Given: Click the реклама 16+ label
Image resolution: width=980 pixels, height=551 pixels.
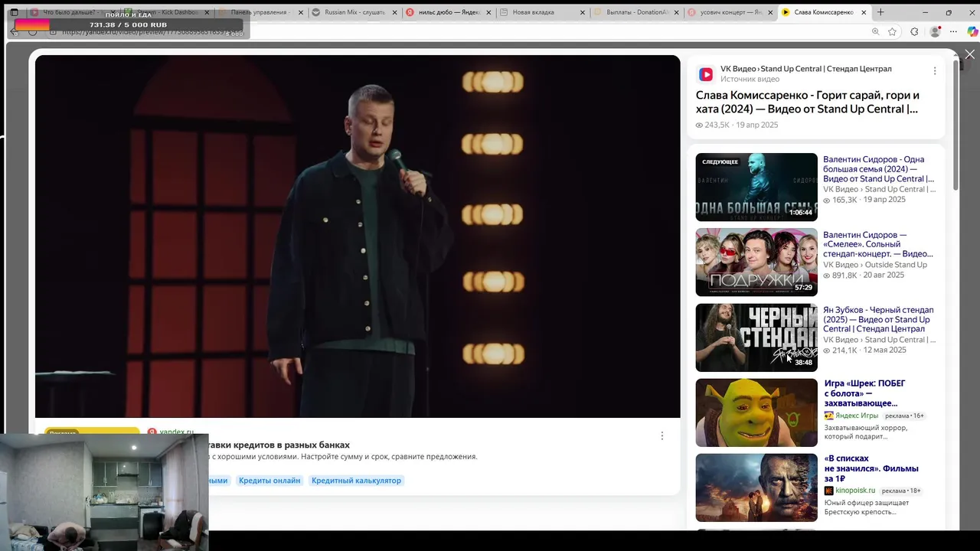Looking at the screenshot, I should [904, 416].
